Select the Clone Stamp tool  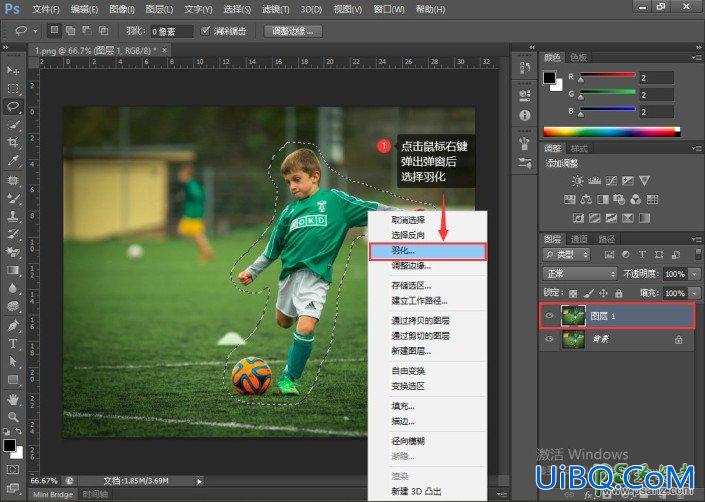13,216
